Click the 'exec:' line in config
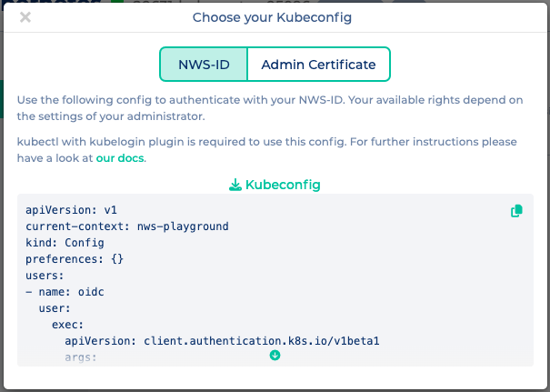 pyautogui.click(x=68, y=325)
